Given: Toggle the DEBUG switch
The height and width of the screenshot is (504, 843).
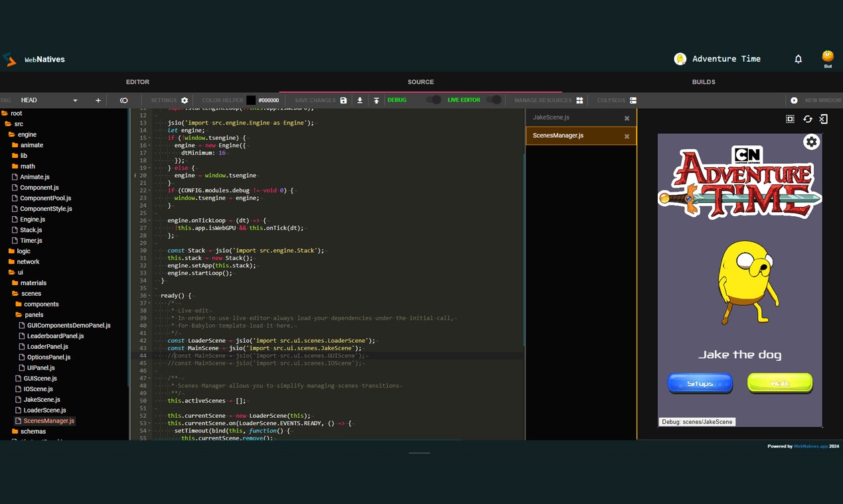Looking at the screenshot, I should [x=433, y=100].
